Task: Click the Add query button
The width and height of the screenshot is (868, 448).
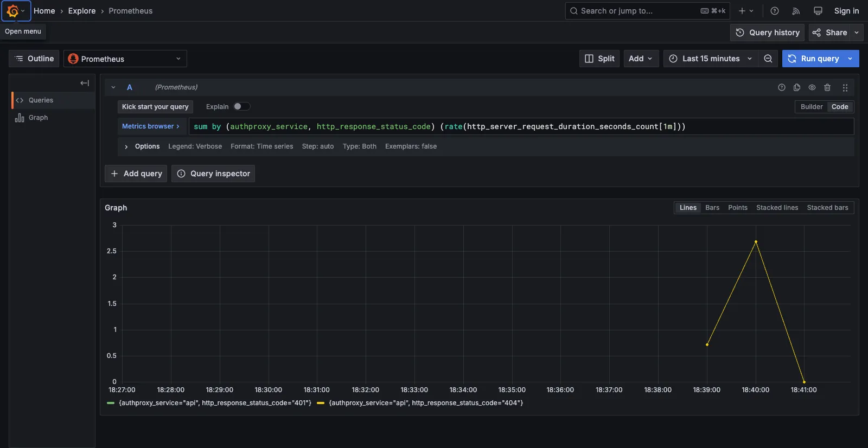Action: (x=136, y=174)
